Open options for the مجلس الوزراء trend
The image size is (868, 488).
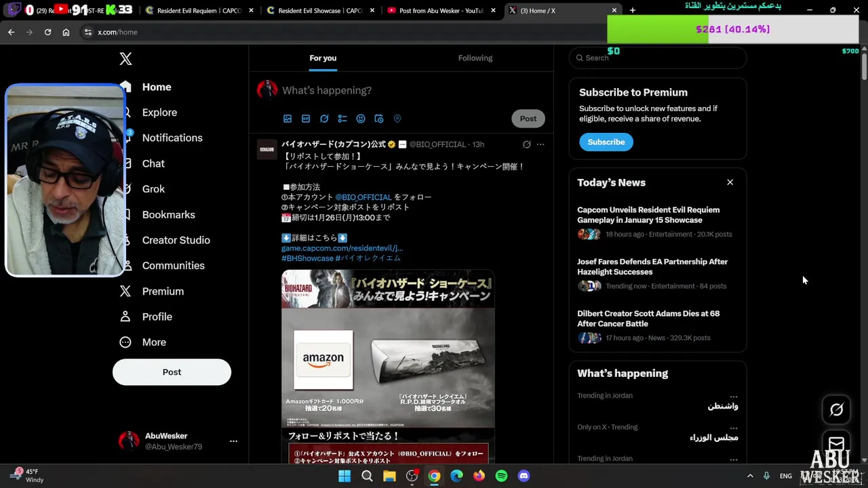tap(733, 428)
